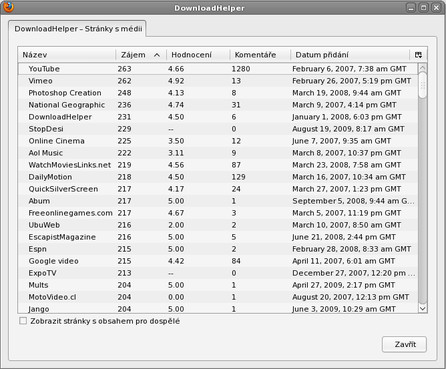Select the EscapistMagazine row
The height and width of the screenshot is (369, 446).
point(218,237)
